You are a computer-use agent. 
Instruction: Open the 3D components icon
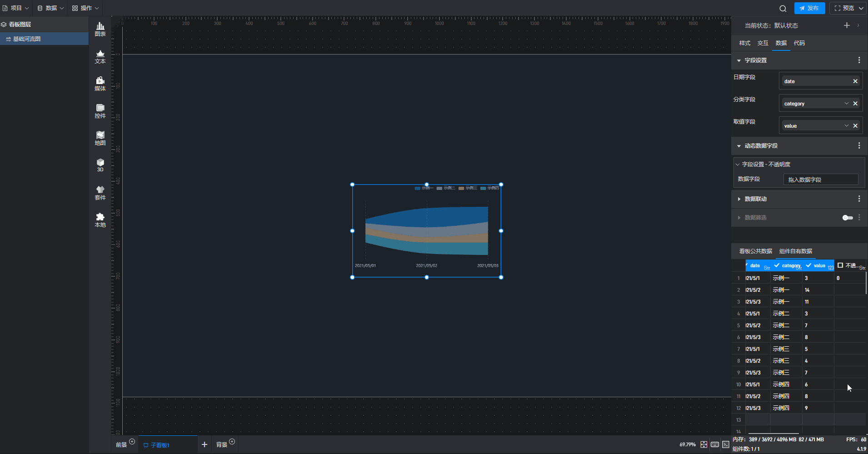point(100,165)
